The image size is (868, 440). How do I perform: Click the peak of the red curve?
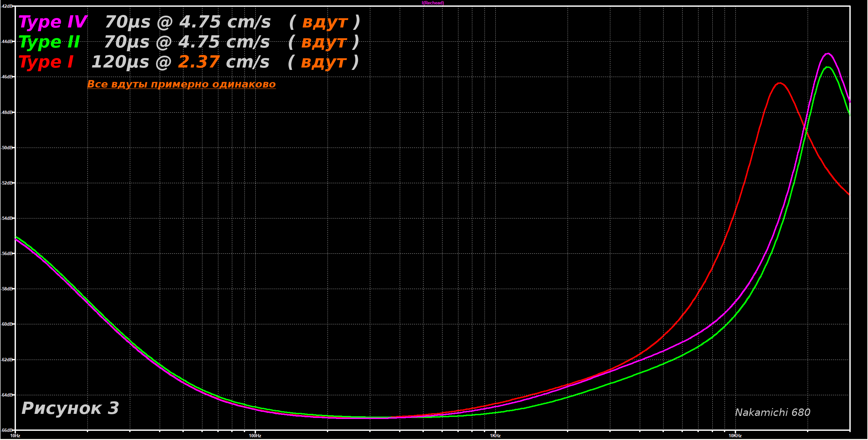click(780, 83)
